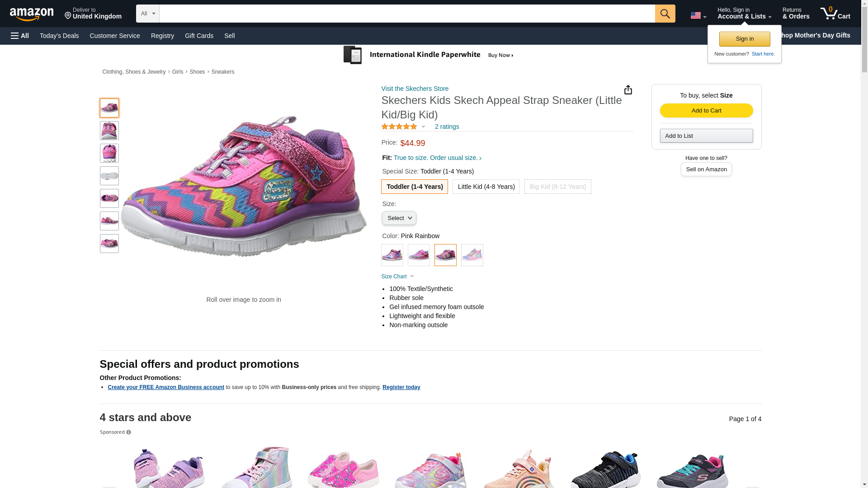Choose the first color swatch option

(392, 255)
